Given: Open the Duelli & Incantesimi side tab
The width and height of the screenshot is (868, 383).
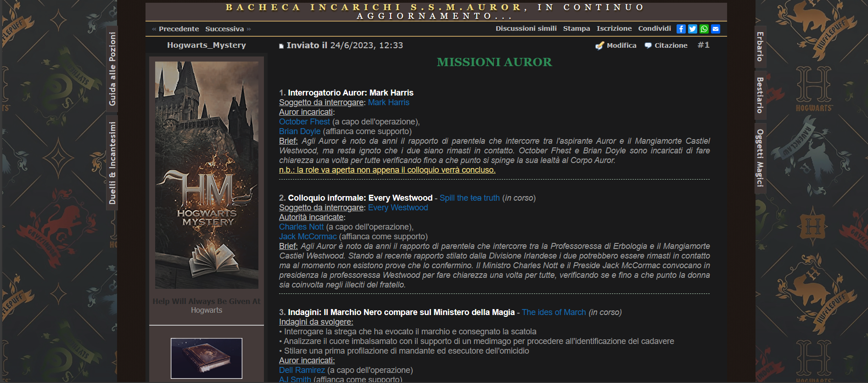Looking at the screenshot, I should tap(112, 163).
